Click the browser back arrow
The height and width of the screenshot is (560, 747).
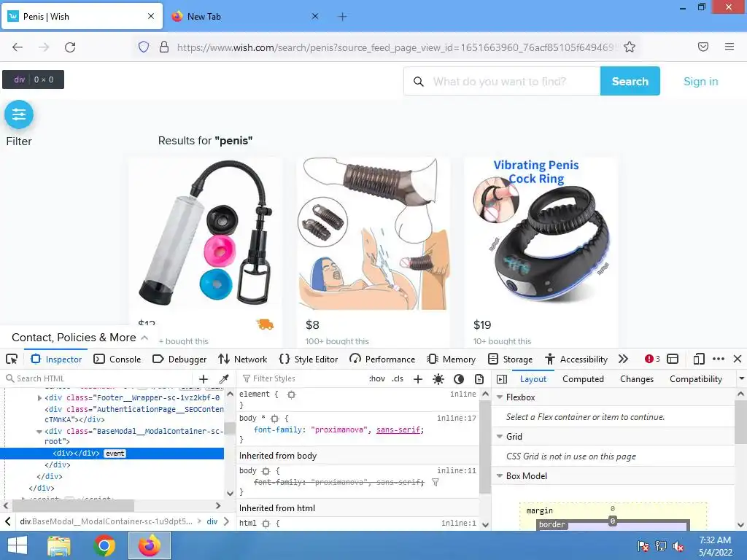[x=18, y=47]
